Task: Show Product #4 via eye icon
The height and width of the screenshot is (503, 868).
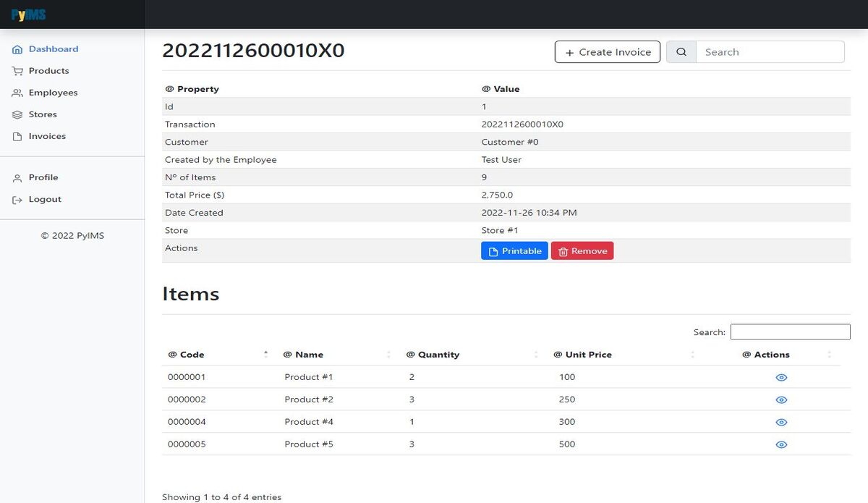Action: click(x=781, y=423)
